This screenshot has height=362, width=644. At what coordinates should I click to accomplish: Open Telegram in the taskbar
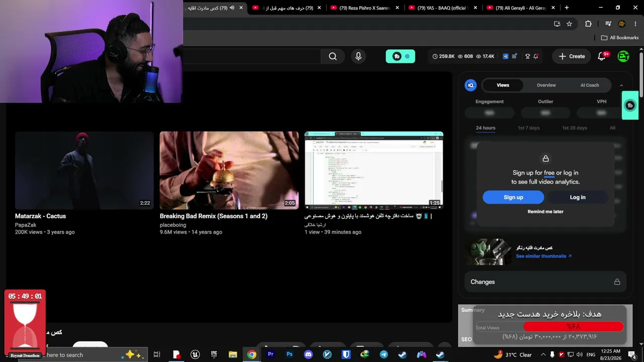pyautogui.click(x=384, y=354)
